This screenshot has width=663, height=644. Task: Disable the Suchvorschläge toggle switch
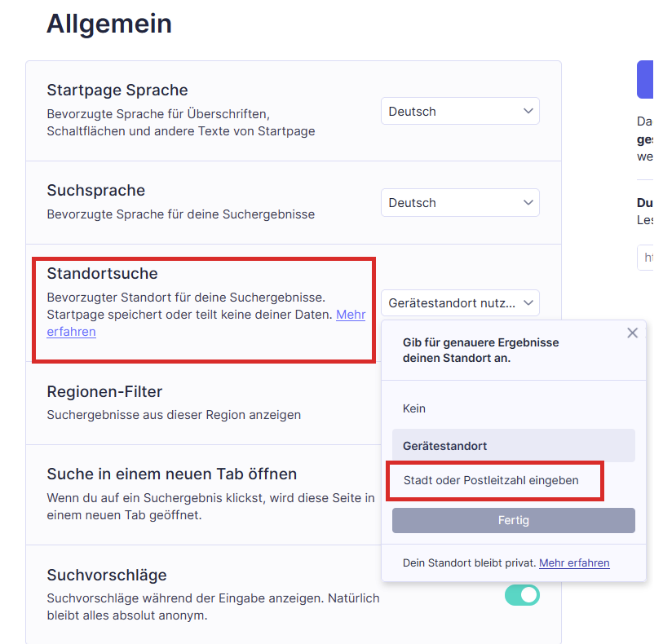click(x=522, y=595)
